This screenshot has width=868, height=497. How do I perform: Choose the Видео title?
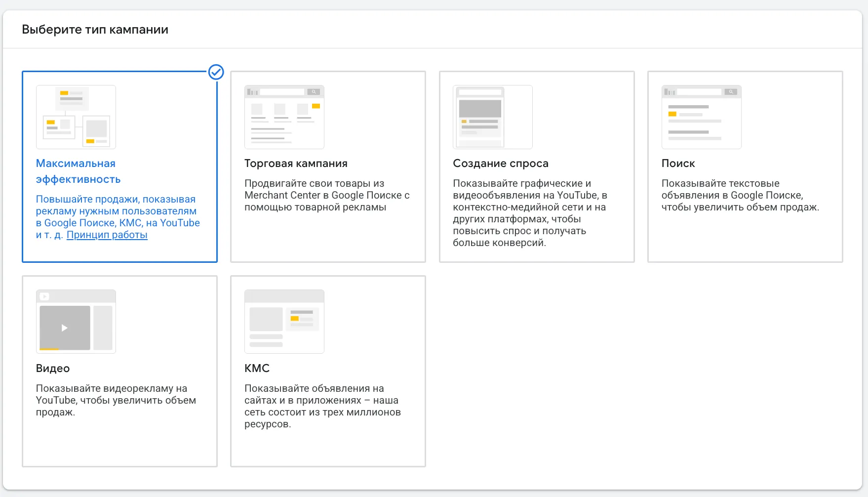(53, 369)
